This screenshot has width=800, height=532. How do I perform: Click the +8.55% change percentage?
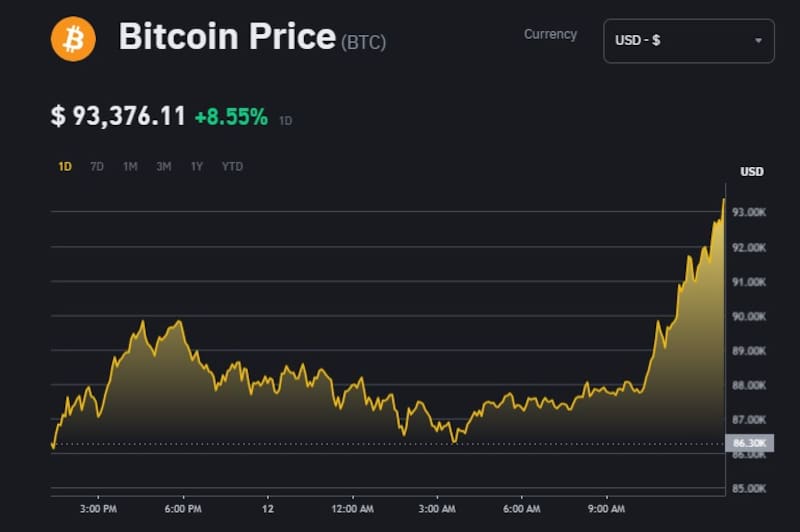231,117
